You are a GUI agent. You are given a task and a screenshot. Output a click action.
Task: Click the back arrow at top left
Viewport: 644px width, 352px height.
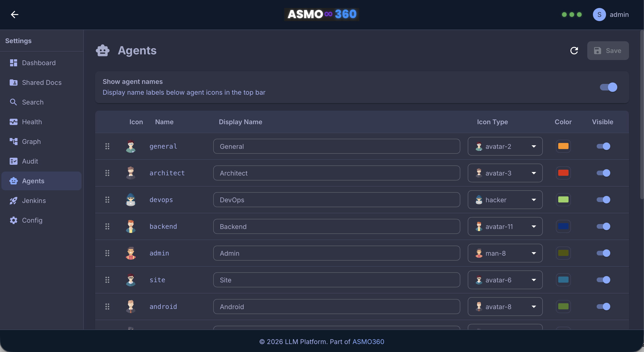[14, 14]
